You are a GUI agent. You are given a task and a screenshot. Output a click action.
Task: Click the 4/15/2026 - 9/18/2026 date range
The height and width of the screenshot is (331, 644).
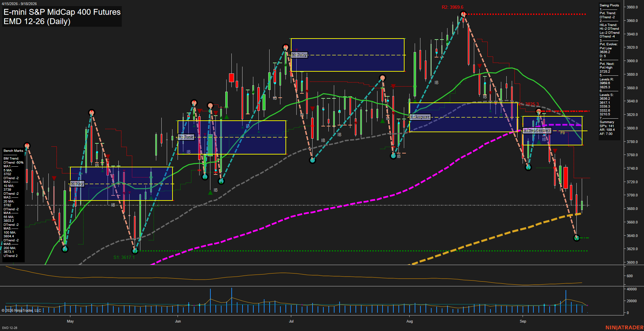(19, 4)
